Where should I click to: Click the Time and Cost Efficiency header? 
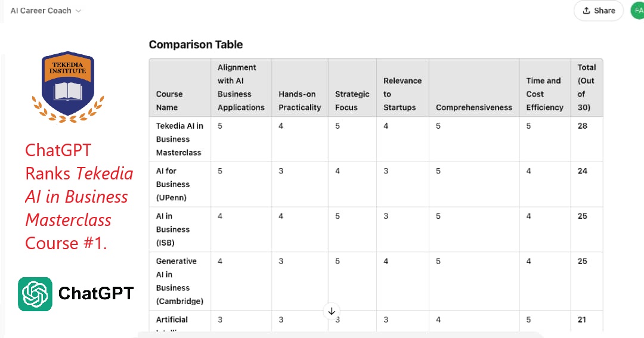pyautogui.click(x=544, y=94)
